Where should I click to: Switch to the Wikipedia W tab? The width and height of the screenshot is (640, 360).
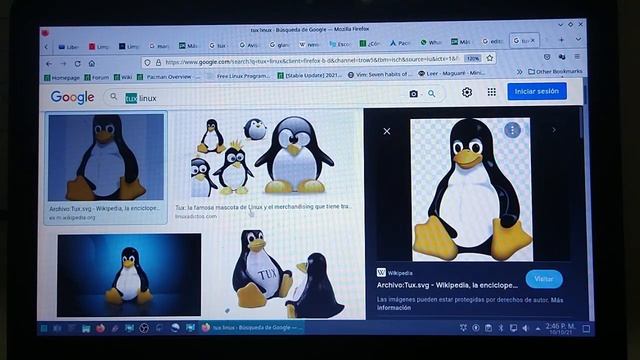pos(309,44)
